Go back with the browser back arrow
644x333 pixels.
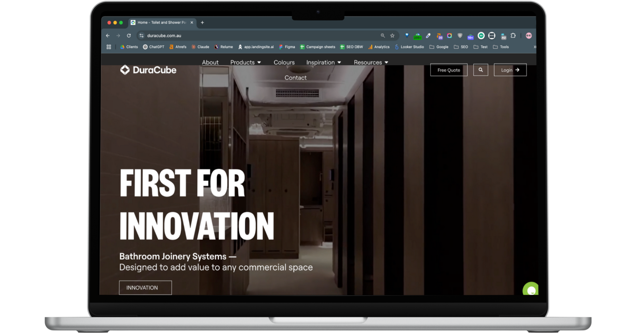click(108, 36)
